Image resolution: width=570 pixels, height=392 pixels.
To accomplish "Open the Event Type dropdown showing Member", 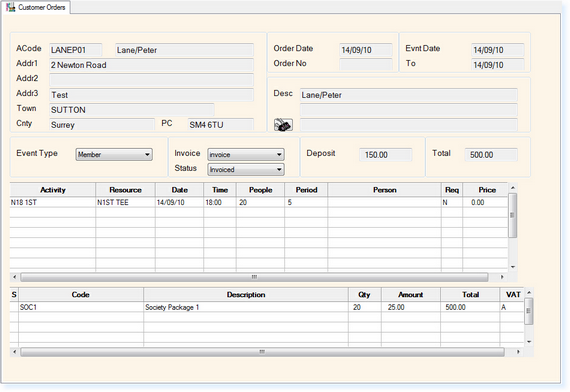I will point(114,155).
